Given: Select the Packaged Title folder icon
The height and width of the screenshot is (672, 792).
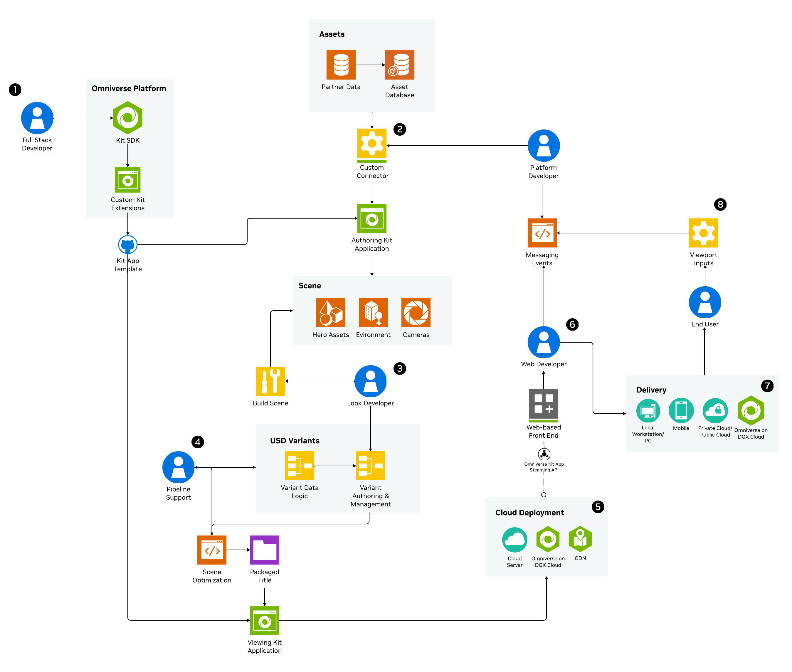Looking at the screenshot, I should click(265, 550).
